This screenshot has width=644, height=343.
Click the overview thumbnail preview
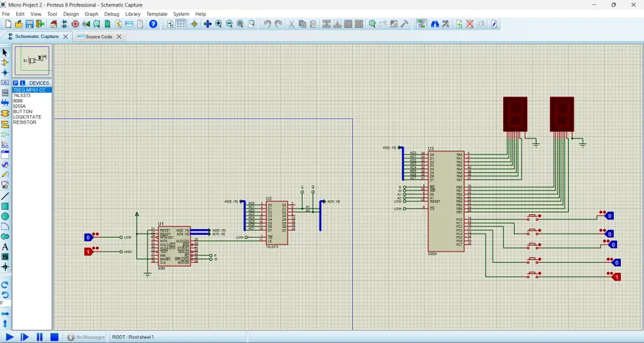coord(32,60)
